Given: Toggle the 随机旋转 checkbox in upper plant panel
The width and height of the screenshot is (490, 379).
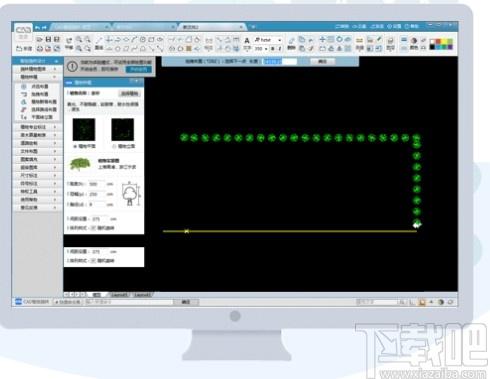Looking at the screenshot, I should (93, 228).
